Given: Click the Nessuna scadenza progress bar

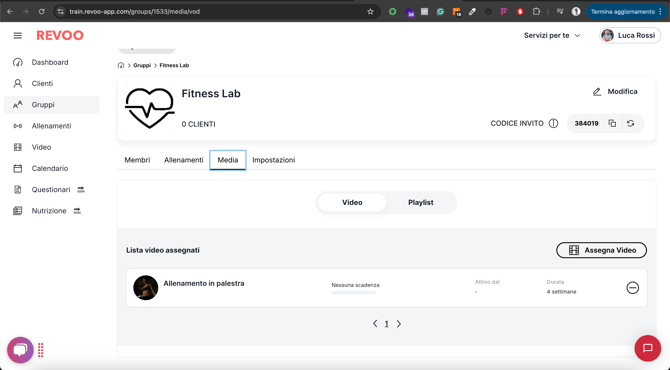Looking at the screenshot, I should pyautogui.click(x=354, y=293).
